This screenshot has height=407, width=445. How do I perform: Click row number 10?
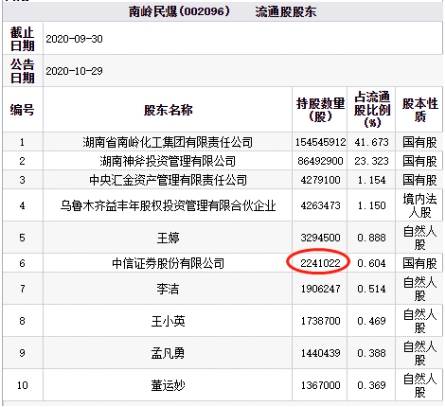pos(22,385)
